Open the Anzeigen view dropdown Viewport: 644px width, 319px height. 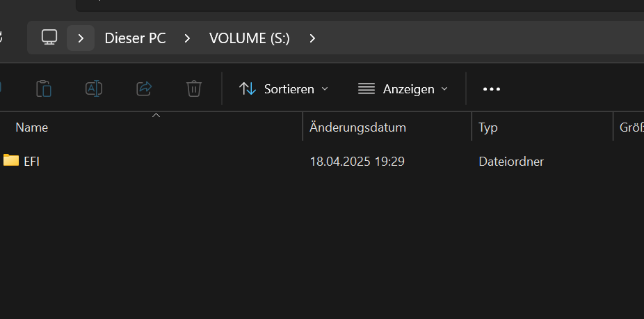click(403, 88)
